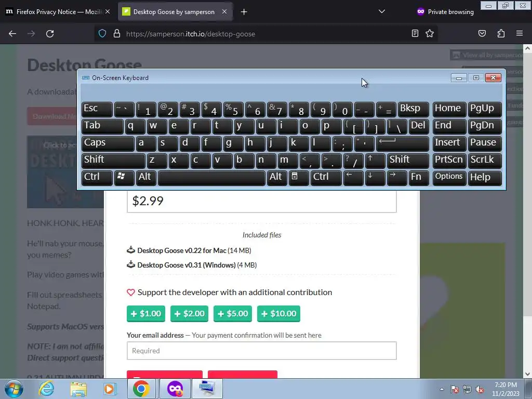Toggle the Fn key on keyboard
This screenshot has height=399, width=532.
(x=419, y=177)
